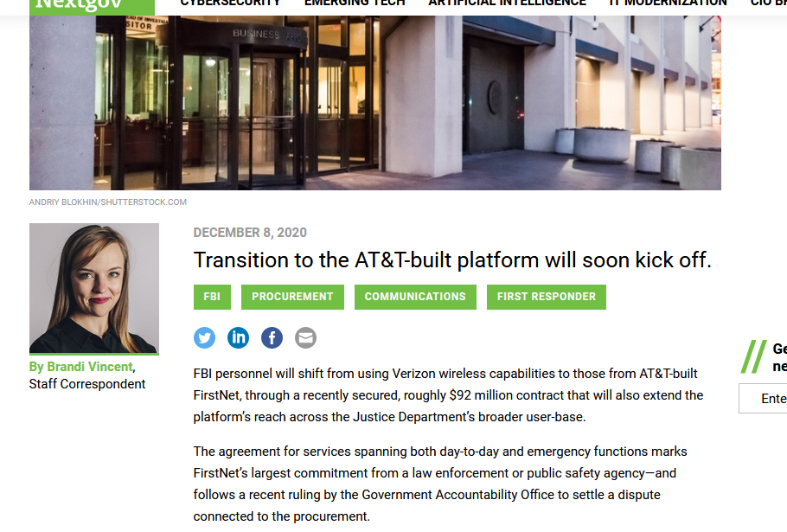This screenshot has height=532, width=787.
Task: Share the article on LinkedIn
Action: (238, 337)
